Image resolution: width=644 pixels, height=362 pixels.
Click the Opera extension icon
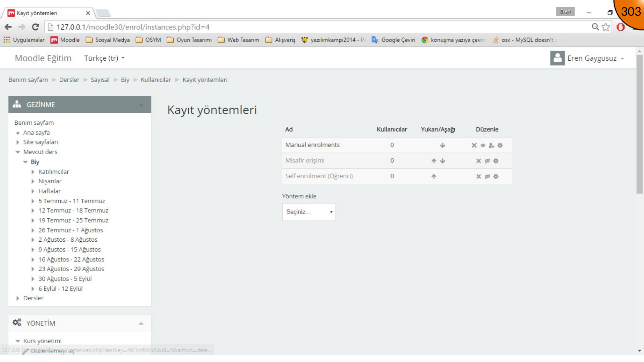[621, 27]
